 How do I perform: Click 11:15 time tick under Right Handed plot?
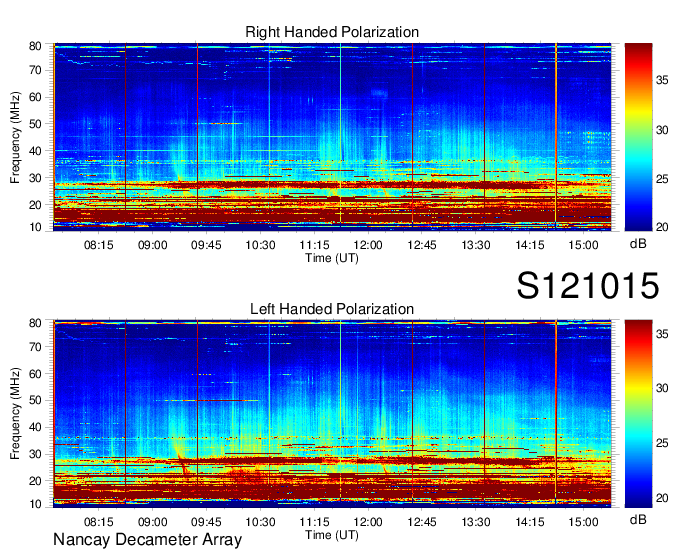click(314, 245)
